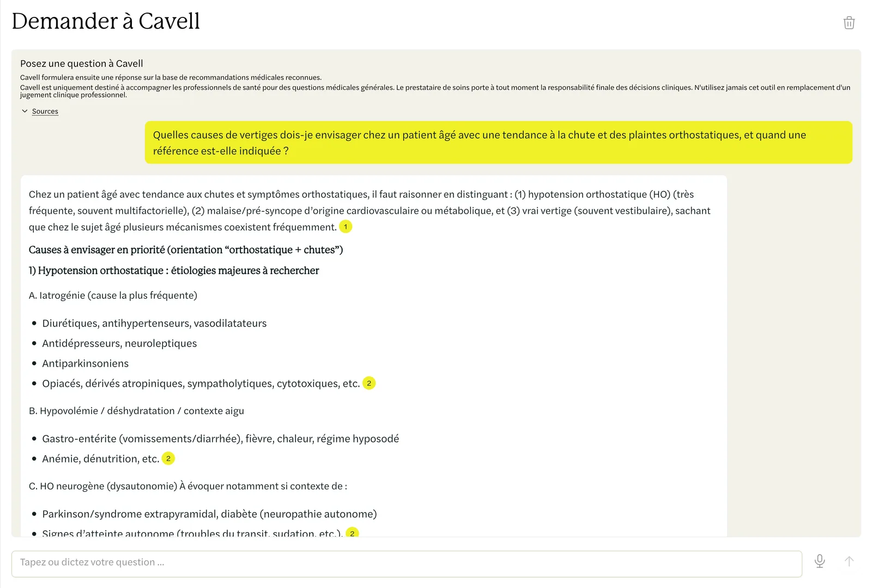Image resolution: width=872 pixels, height=588 pixels.
Task: Delete the conversation with the trash icon
Action: coord(849,22)
